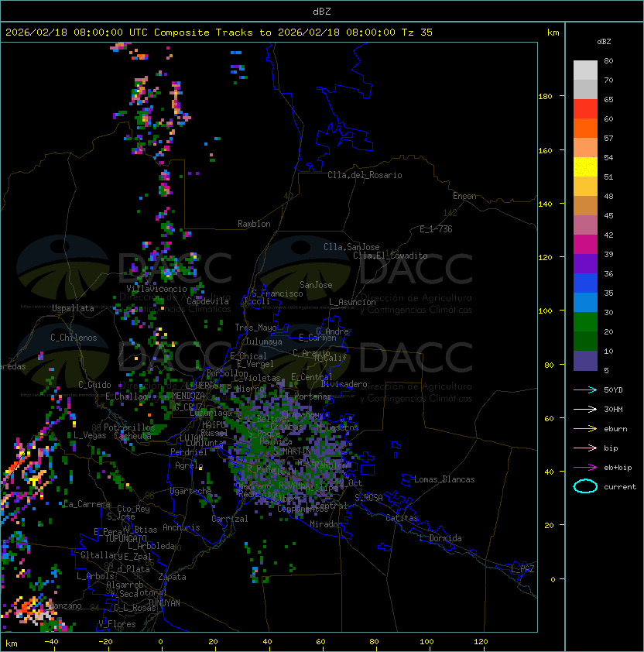The height and width of the screenshot is (652, 644).
Task: Click the cyan 50YD arrow legend icon
Action: 585,389
